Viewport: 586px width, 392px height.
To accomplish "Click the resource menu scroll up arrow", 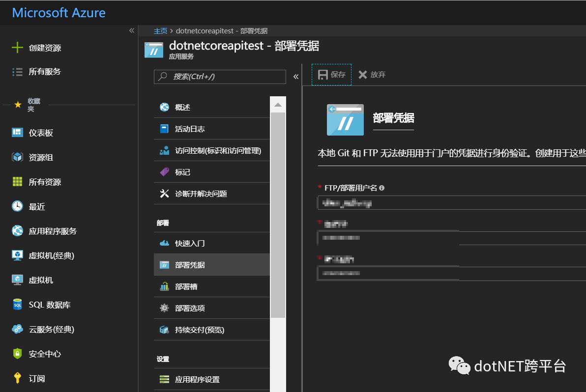I will pos(278,105).
